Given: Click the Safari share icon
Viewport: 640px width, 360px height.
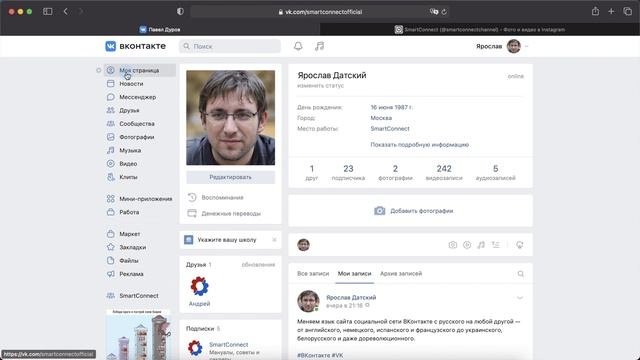Looking at the screenshot, I should (x=596, y=11).
